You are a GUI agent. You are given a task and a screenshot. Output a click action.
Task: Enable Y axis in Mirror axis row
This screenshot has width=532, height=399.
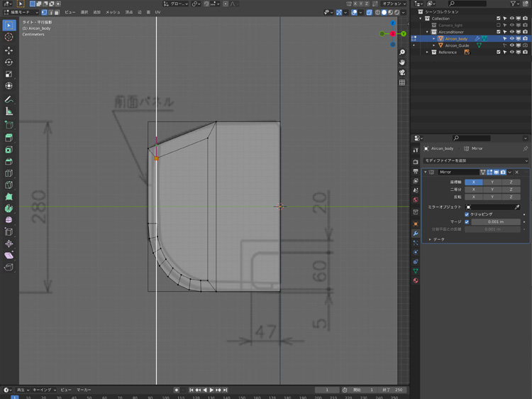[x=492, y=182]
